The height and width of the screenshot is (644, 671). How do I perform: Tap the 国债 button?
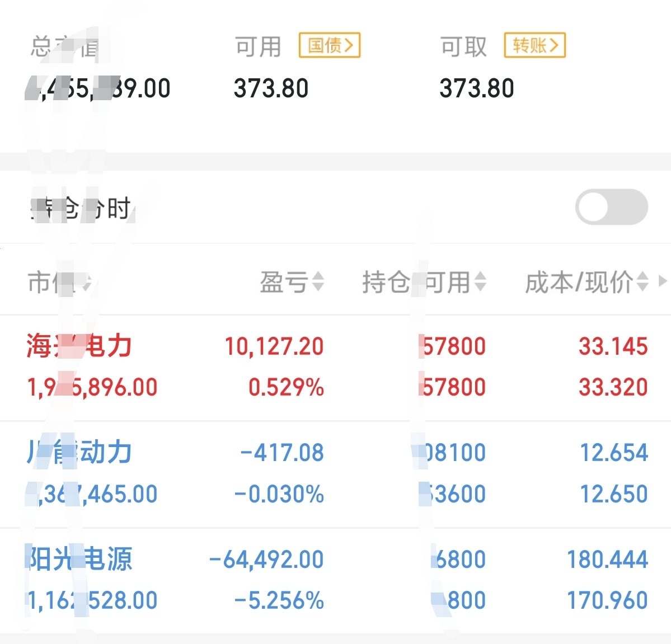tap(330, 45)
